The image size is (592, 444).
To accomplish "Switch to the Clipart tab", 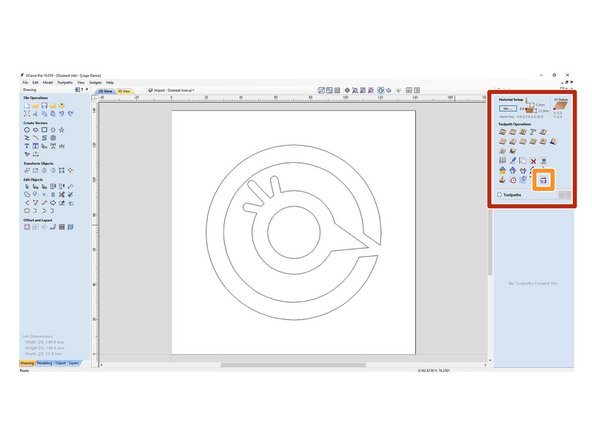I will (60, 363).
